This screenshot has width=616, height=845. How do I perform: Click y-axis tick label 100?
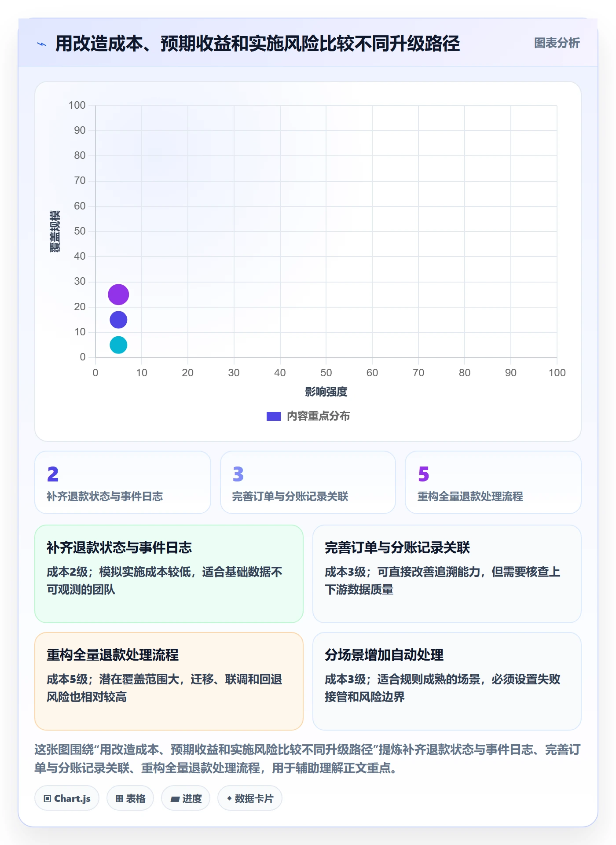click(x=77, y=105)
